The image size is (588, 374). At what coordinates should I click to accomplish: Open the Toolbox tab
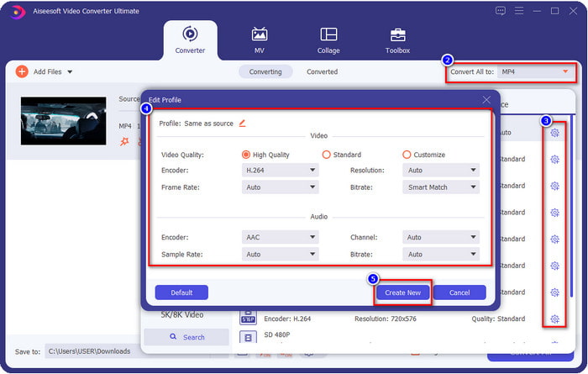tap(397, 40)
